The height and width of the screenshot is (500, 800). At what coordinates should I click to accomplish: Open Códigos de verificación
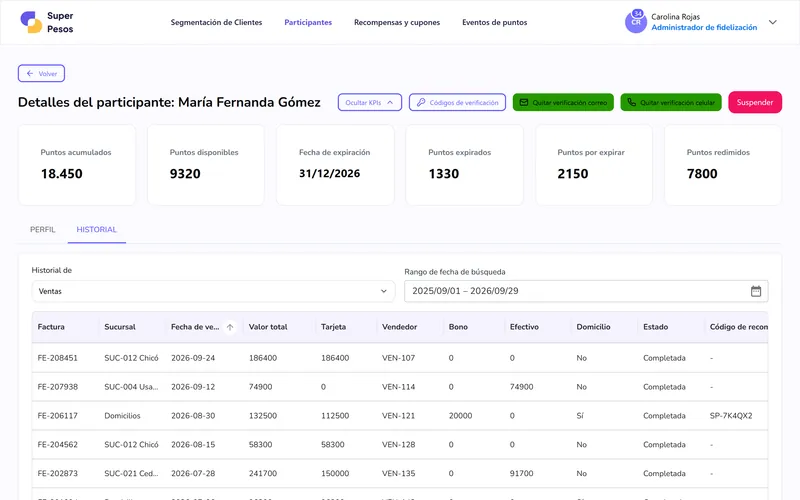pyautogui.click(x=457, y=102)
